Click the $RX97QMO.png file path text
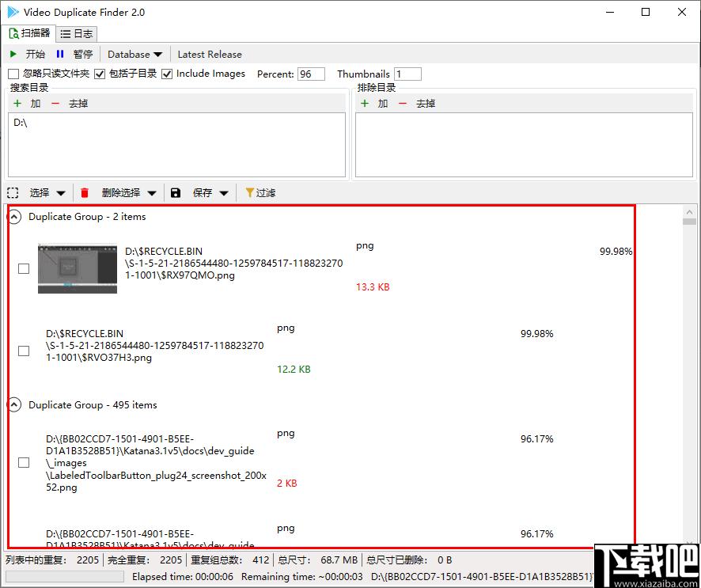701x588 pixels. (x=234, y=264)
